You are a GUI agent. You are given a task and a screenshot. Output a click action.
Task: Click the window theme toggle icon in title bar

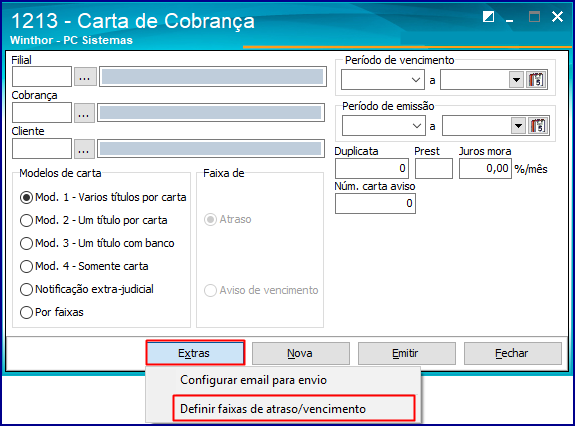point(488,16)
